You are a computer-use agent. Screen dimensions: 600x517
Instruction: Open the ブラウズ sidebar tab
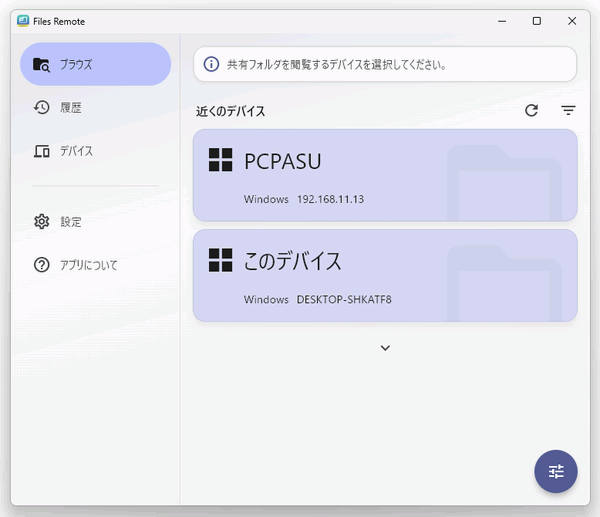click(x=95, y=64)
